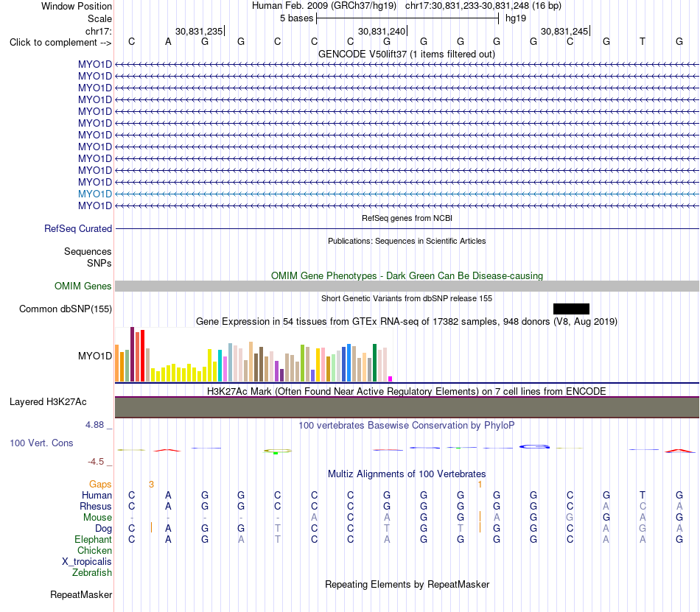This screenshot has height=612, width=700.
Task: Click the PhyloP maximum value 4.88
Action: coord(94,425)
